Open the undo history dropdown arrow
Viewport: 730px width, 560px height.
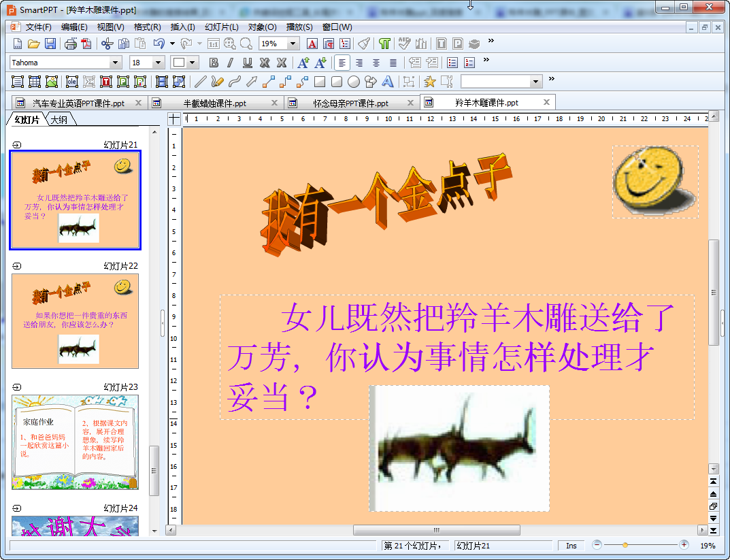[172, 44]
